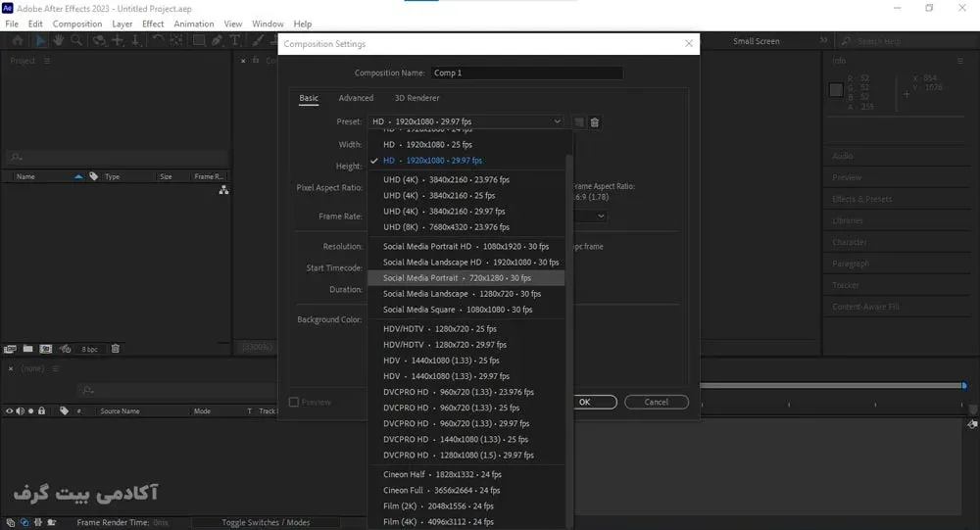Choose Social Media Square 1080x1080 preset
The image size is (980, 530).
coord(466,310)
